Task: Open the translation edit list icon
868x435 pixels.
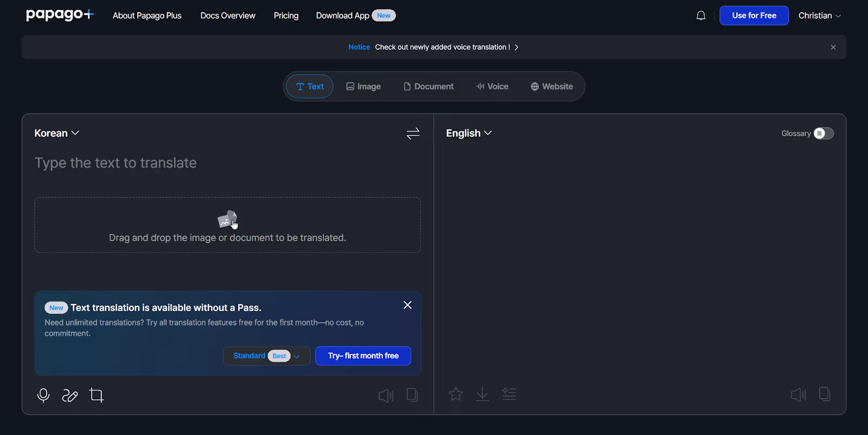Action: (x=509, y=394)
